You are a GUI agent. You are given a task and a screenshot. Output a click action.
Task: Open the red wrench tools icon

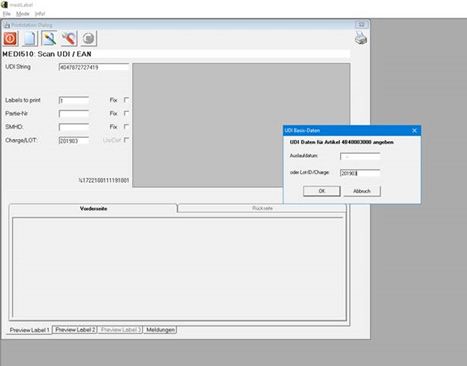pyautogui.click(x=69, y=39)
